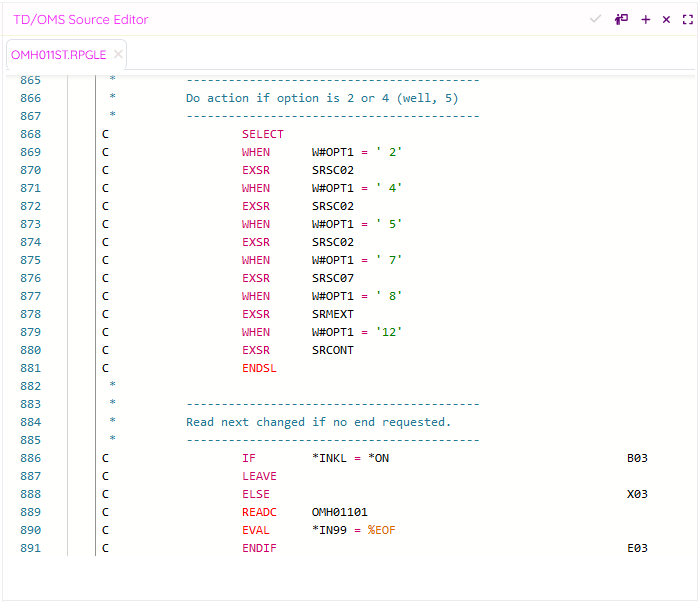The image size is (698, 602).
Task: Toggle fullscreen mode for the source editor
Action: coord(685,19)
